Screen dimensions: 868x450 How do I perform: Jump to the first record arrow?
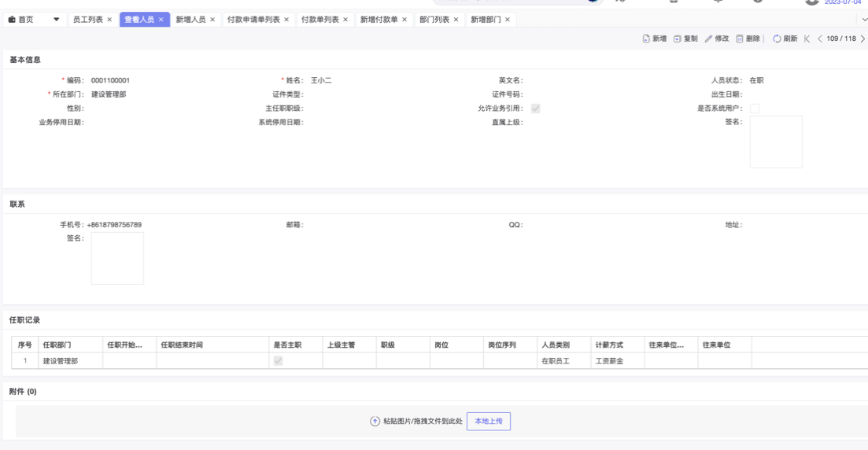pyautogui.click(x=807, y=39)
